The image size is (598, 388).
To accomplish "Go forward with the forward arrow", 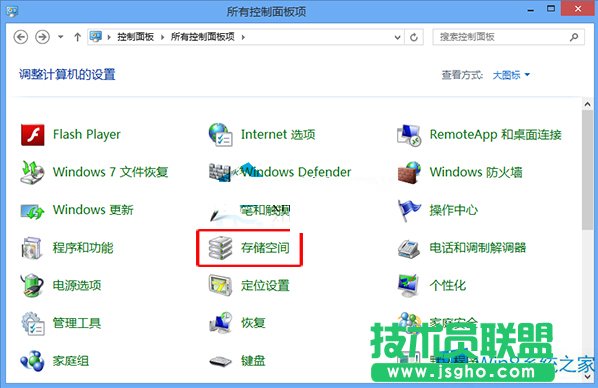I will (x=42, y=37).
